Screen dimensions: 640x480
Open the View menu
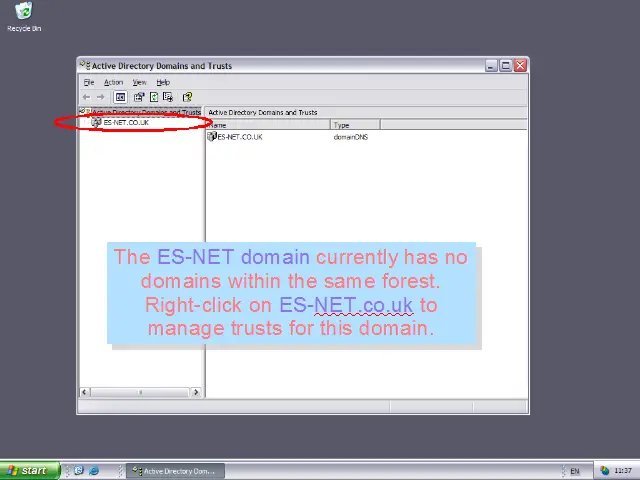[x=139, y=82]
